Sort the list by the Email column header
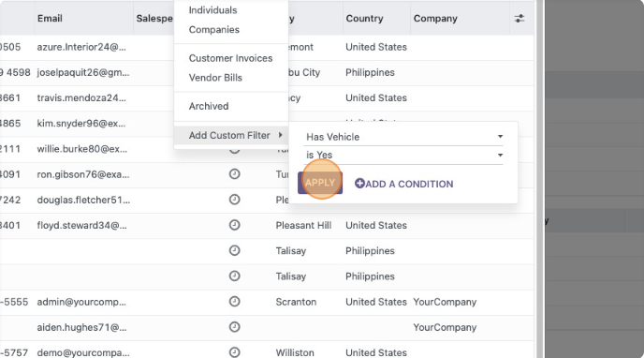This screenshot has height=358, width=644. [50, 19]
